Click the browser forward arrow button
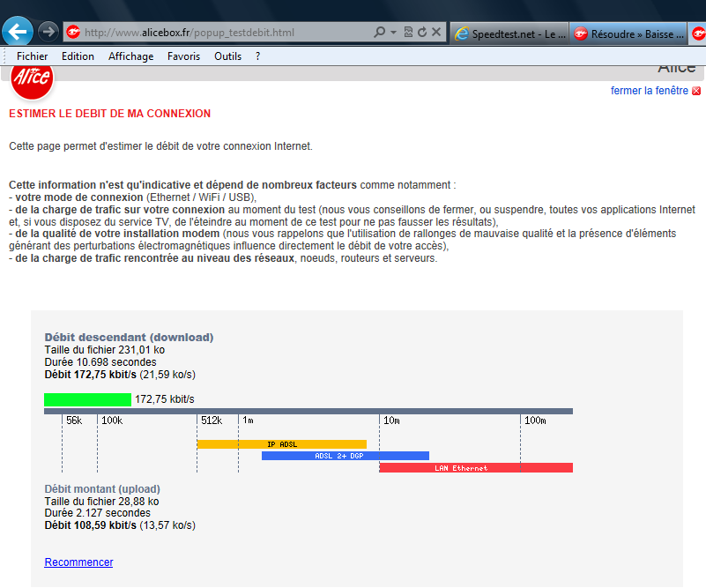706x588 pixels. pos(48,32)
